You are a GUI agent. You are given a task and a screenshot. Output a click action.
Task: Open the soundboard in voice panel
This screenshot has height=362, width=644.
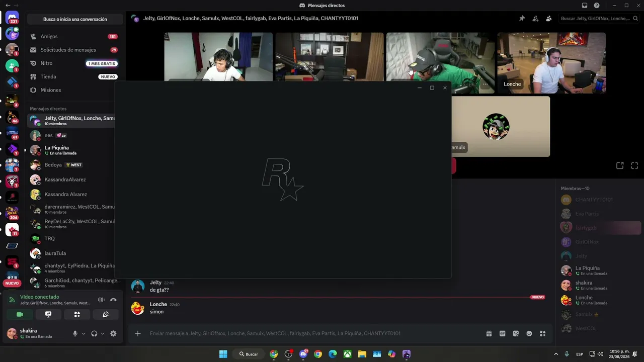point(106,314)
